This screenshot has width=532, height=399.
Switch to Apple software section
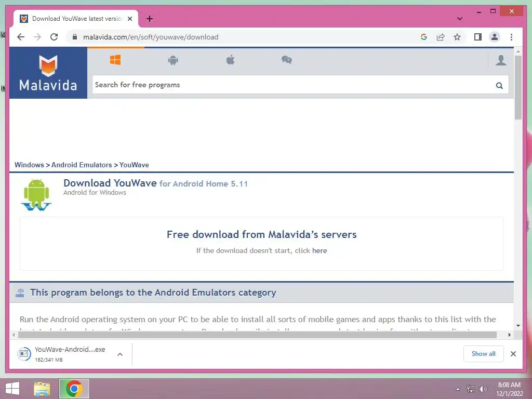(230, 60)
